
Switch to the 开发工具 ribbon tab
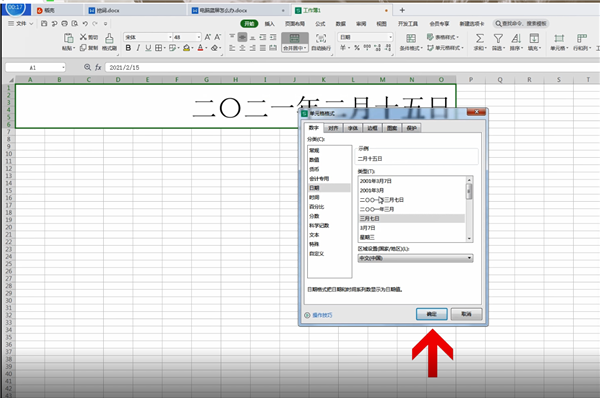tap(408, 24)
